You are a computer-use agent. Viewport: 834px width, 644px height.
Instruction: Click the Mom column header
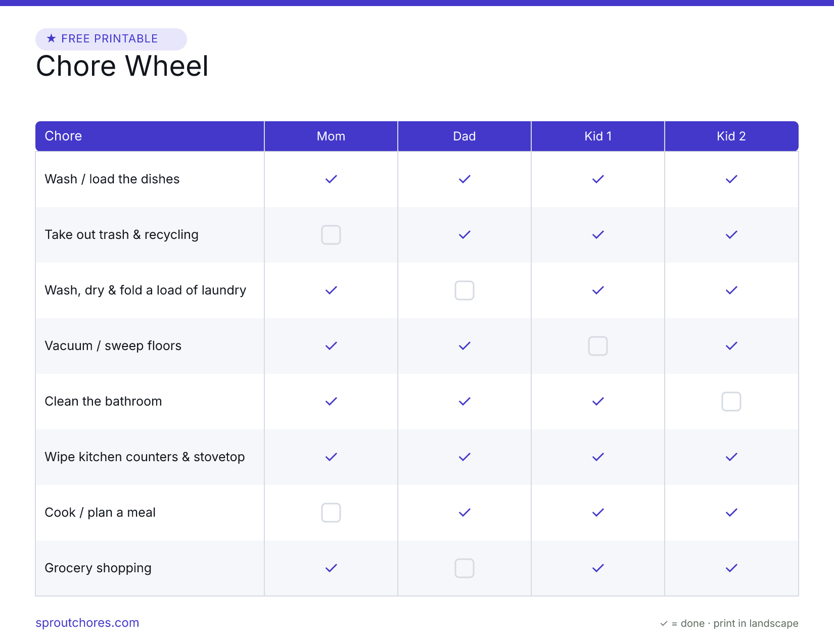331,136
